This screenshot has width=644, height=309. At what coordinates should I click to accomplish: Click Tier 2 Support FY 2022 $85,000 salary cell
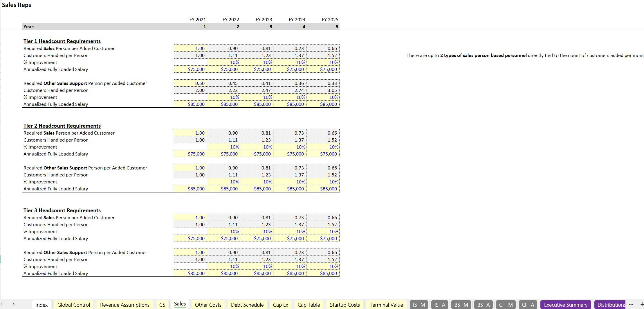tap(223, 189)
